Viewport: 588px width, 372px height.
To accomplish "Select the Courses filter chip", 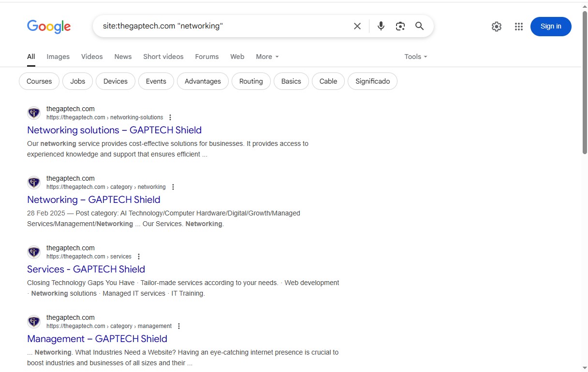I will [39, 81].
